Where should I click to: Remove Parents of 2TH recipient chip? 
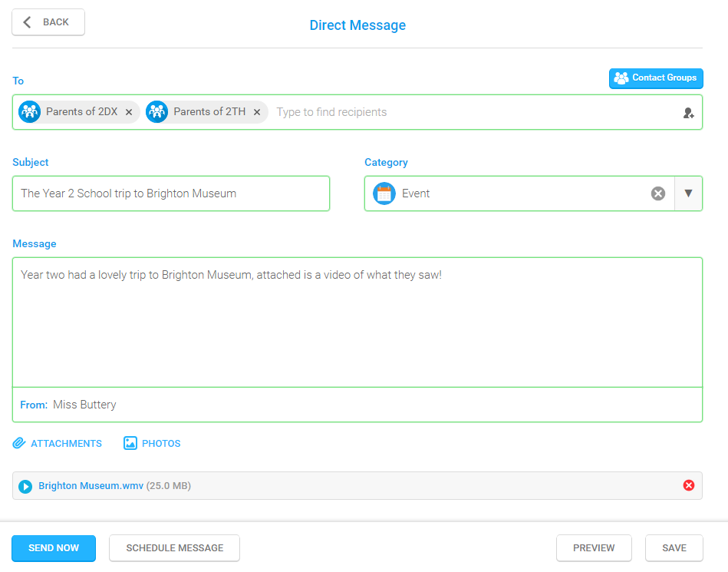click(x=257, y=112)
